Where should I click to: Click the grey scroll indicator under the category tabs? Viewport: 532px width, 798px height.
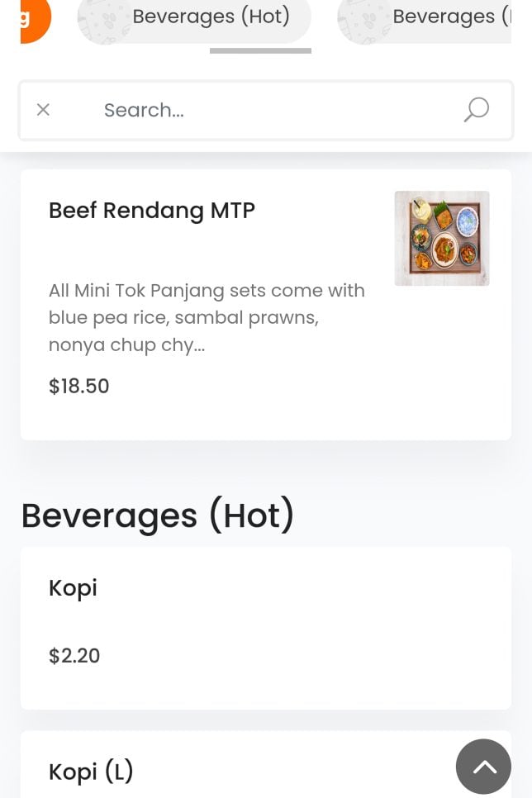click(260, 51)
